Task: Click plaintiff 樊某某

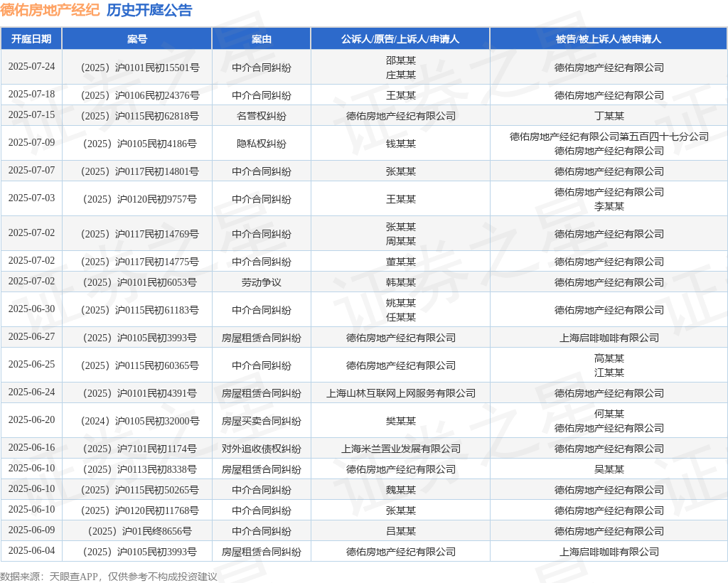Action: tap(401, 422)
